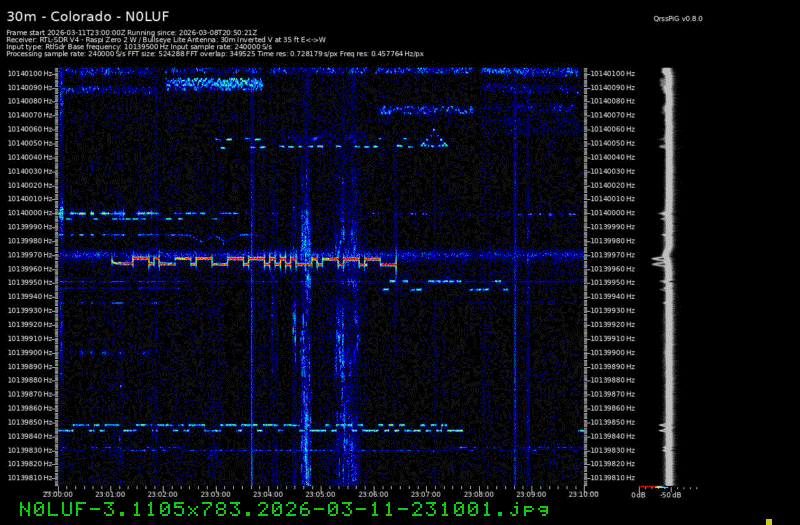Click the -50 dB power scale label
Image resolution: width=800 pixels, height=525 pixels.
coord(666,494)
